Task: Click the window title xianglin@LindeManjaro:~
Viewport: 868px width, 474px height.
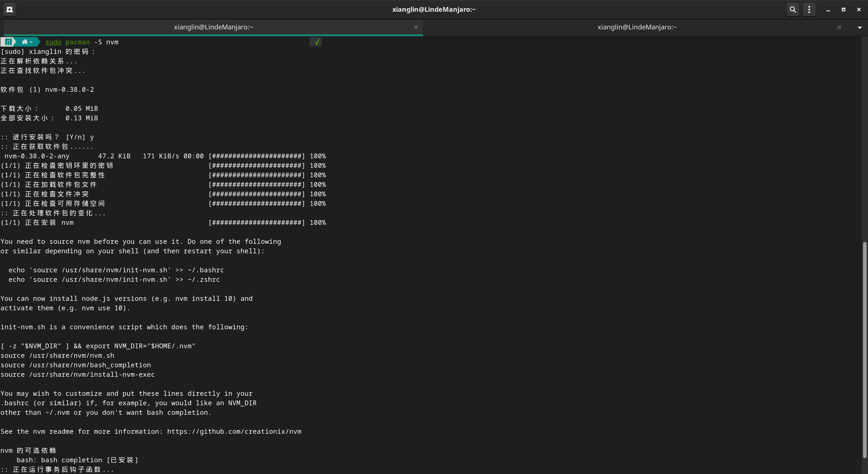Action: pyautogui.click(x=434, y=9)
